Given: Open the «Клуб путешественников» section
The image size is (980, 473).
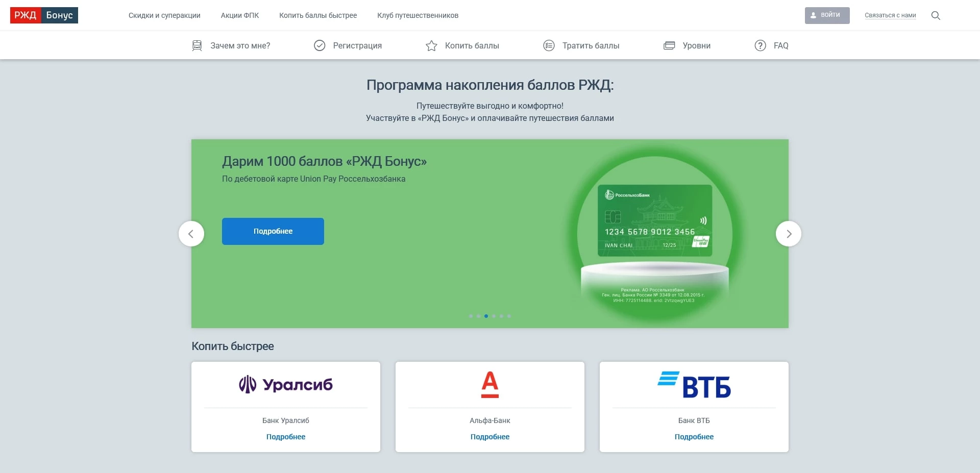Looking at the screenshot, I should (x=418, y=15).
